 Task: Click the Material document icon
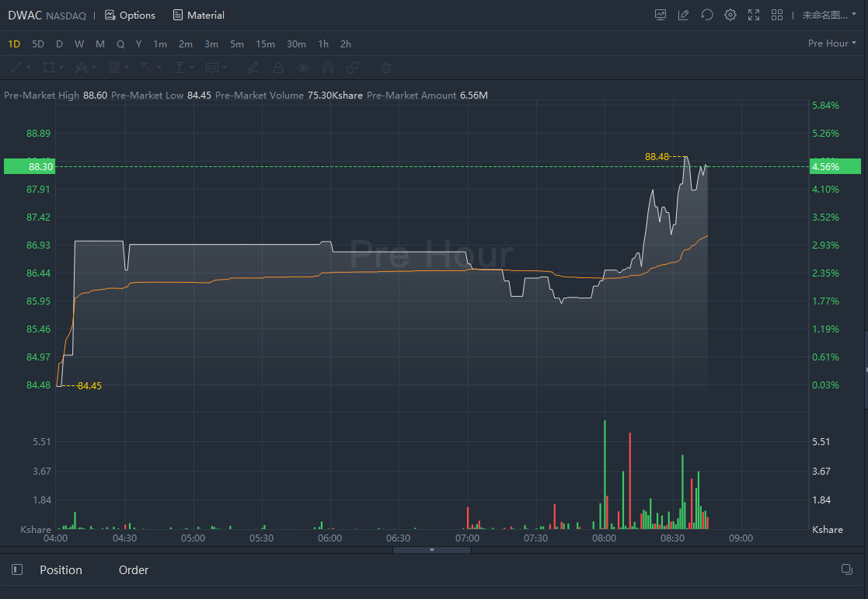point(178,15)
